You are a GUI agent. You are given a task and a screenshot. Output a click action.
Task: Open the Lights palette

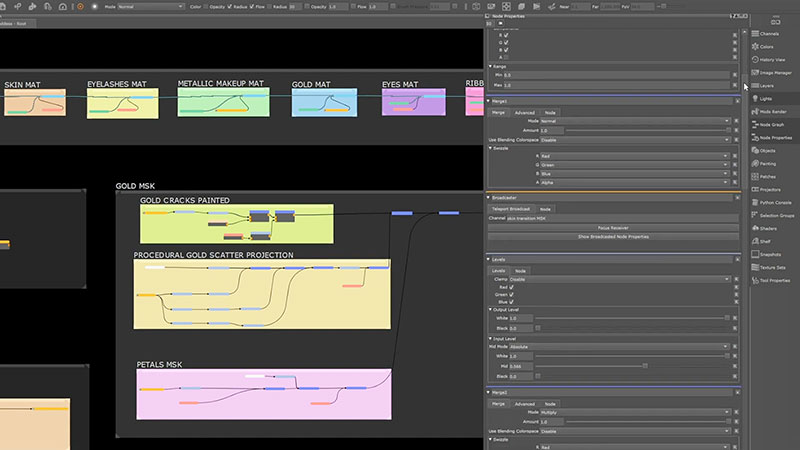765,99
